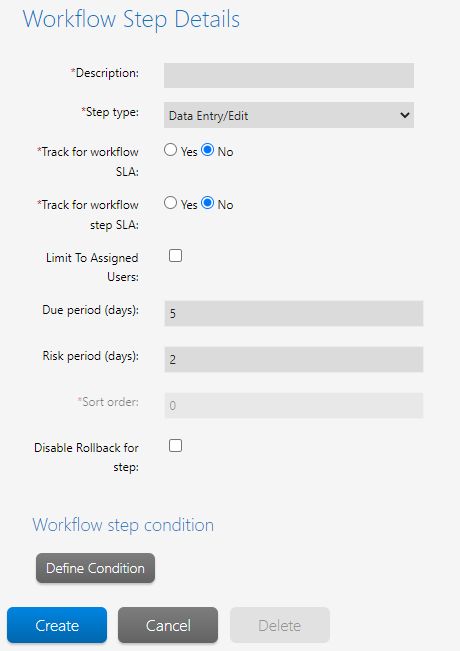Select Yes for Track for workflow SLA

click(x=170, y=150)
